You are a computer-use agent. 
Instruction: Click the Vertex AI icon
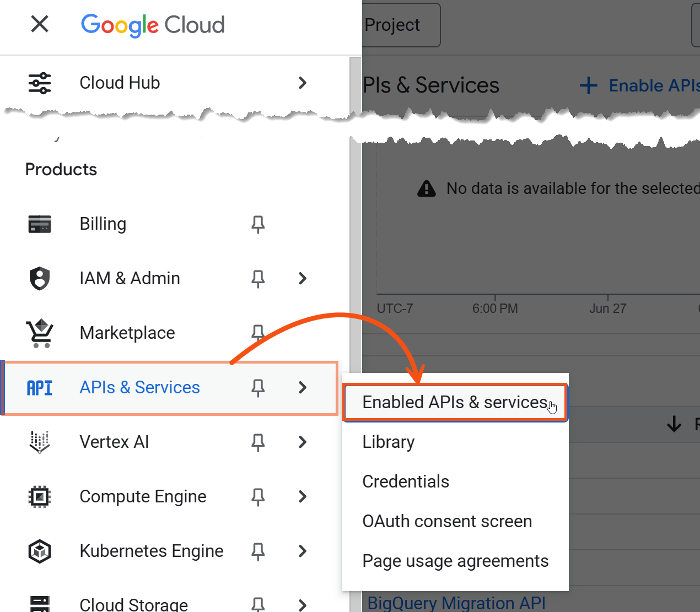pos(40,442)
